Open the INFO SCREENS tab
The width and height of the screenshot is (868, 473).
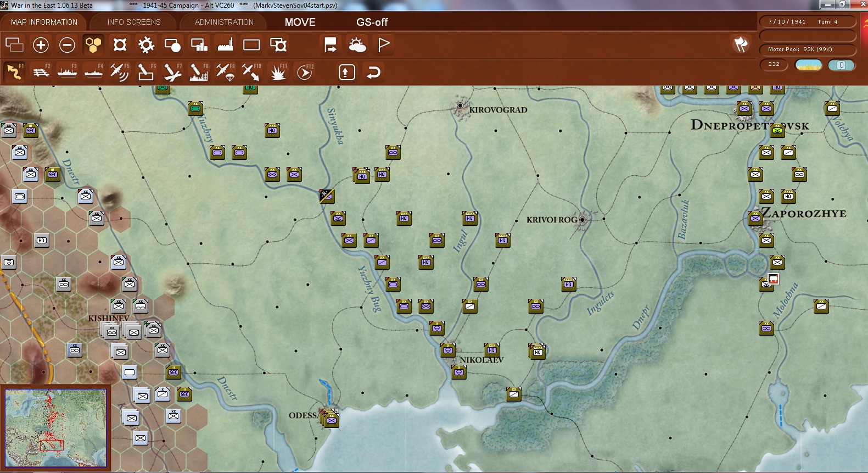coord(134,22)
